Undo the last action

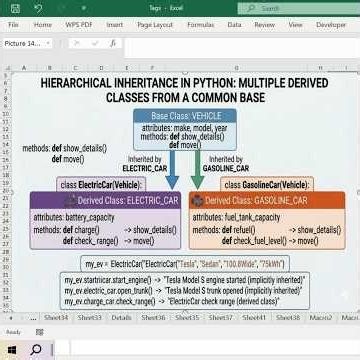(x=38, y=8)
